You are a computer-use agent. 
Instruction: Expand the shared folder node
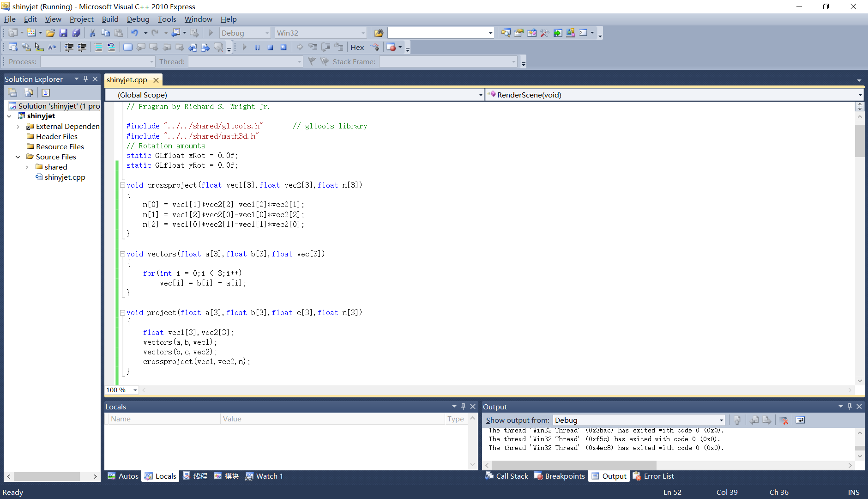[x=27, y=167]
